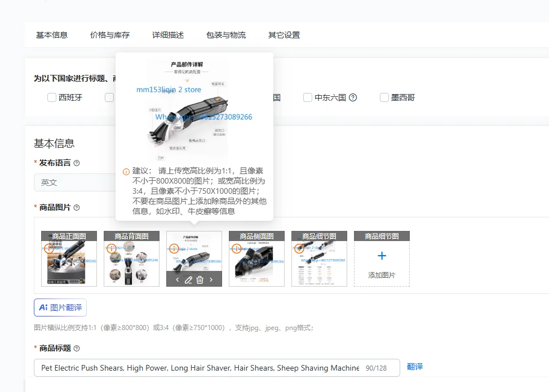This screenshot has height=392, width=549.
Task: Select the 商品正面图 thumbnail
Action: tap(69, 259)
